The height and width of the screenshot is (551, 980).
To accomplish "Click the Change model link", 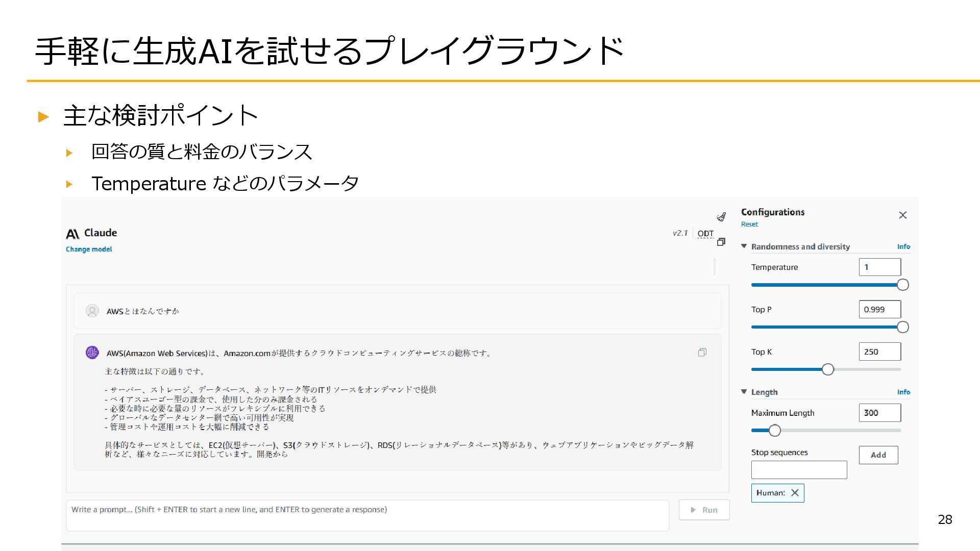I will point(89,249).
